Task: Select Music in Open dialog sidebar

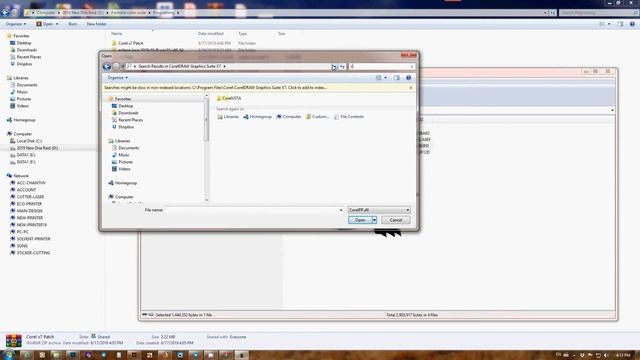Action: tap(121, 155)
